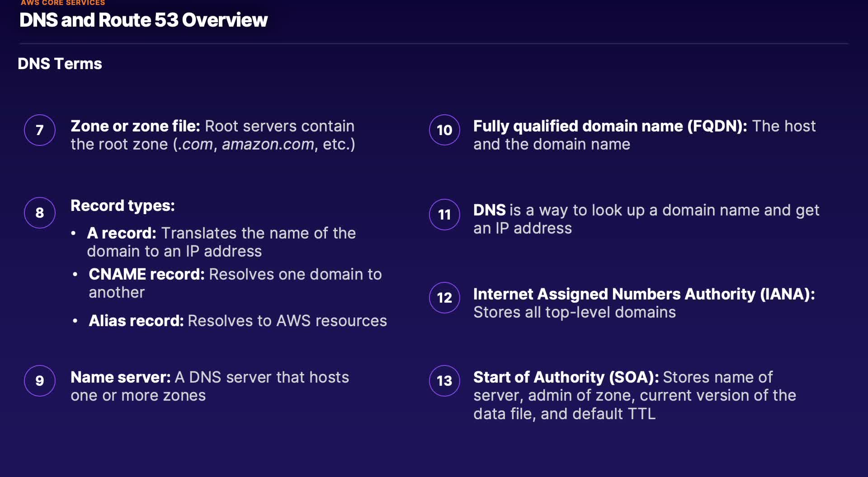Click the 'Name server:' term
The image size is (868, 477).
click(x=120, y=377)
